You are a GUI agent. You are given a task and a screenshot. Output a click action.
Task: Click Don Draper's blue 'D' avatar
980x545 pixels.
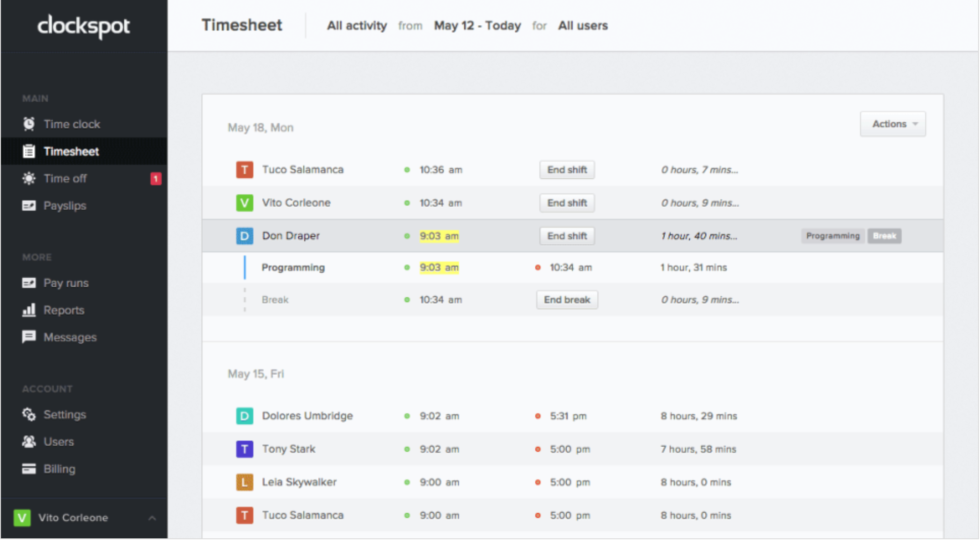(x=245, y=235)
